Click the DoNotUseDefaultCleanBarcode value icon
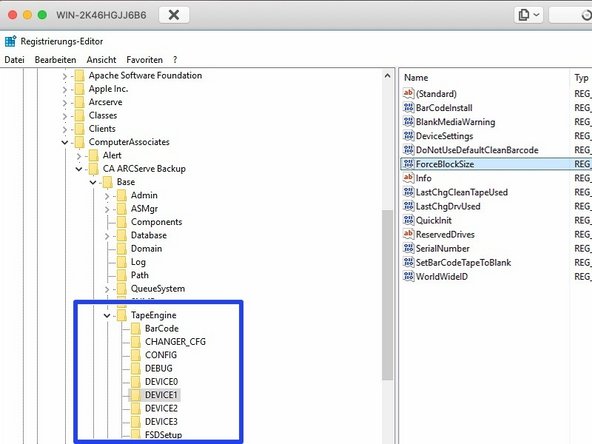This screenshot has width=592, height=444. point(409,150)
